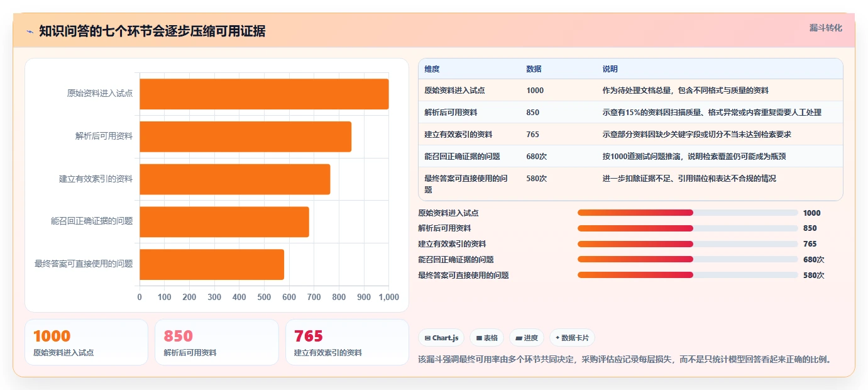The height and width of the screenshot is (390, 868).
Task: Click table value 765
Action: (x=533, y=135)
